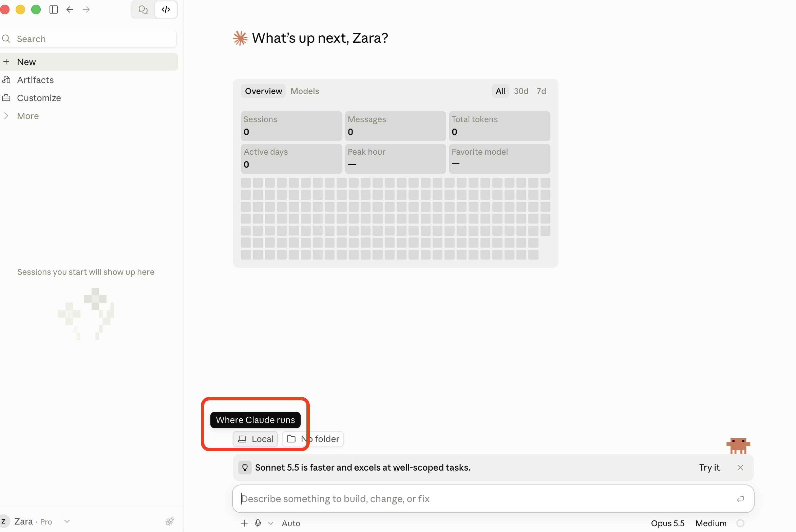The width and height of the screenshot is (796, 532).
Task: Start a New session
Action: point(88,62)
